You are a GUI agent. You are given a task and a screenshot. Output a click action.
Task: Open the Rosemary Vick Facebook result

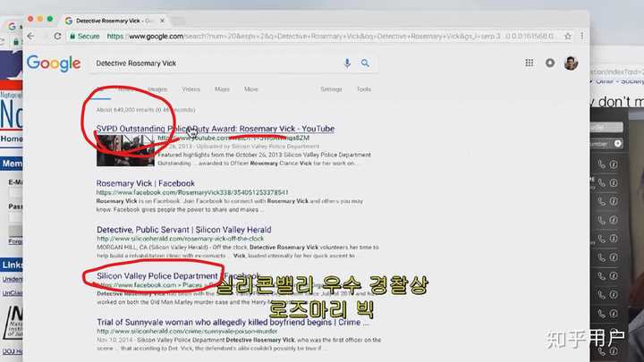(146, 183)
